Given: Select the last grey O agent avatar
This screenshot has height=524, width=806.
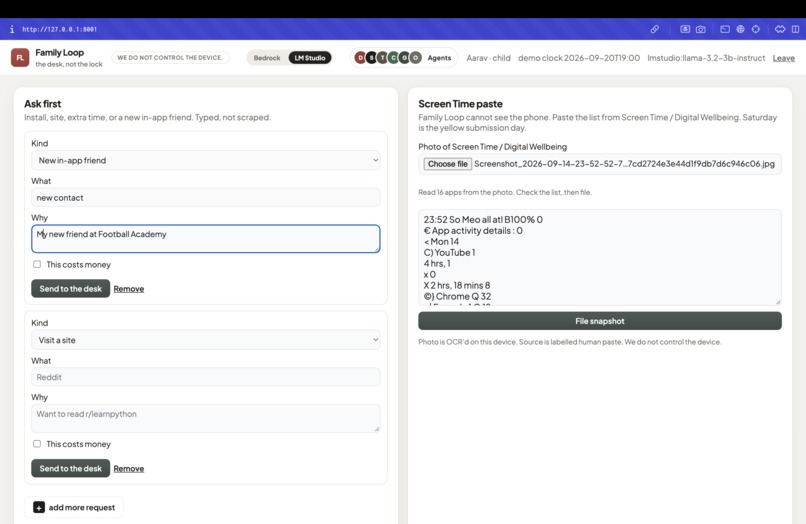Looking at the screenshot, I should (x=416, y=58).
